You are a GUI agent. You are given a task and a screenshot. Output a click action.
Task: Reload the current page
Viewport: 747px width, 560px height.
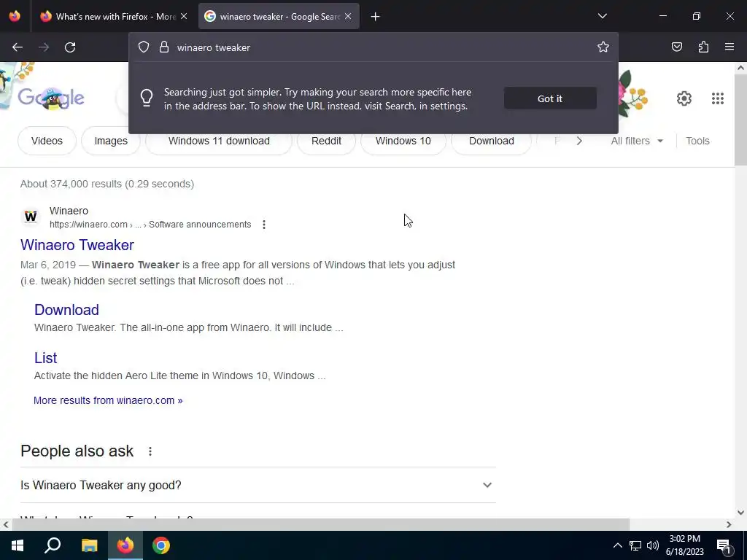pyautogui.click(x=70, y=47)
